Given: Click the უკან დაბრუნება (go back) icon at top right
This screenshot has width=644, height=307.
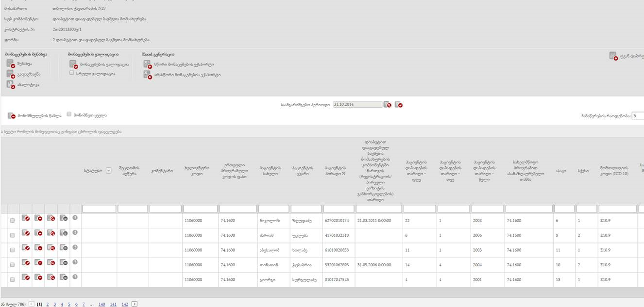Looking at the screenshot, I should pyautogui.click(x=613, y=56).
